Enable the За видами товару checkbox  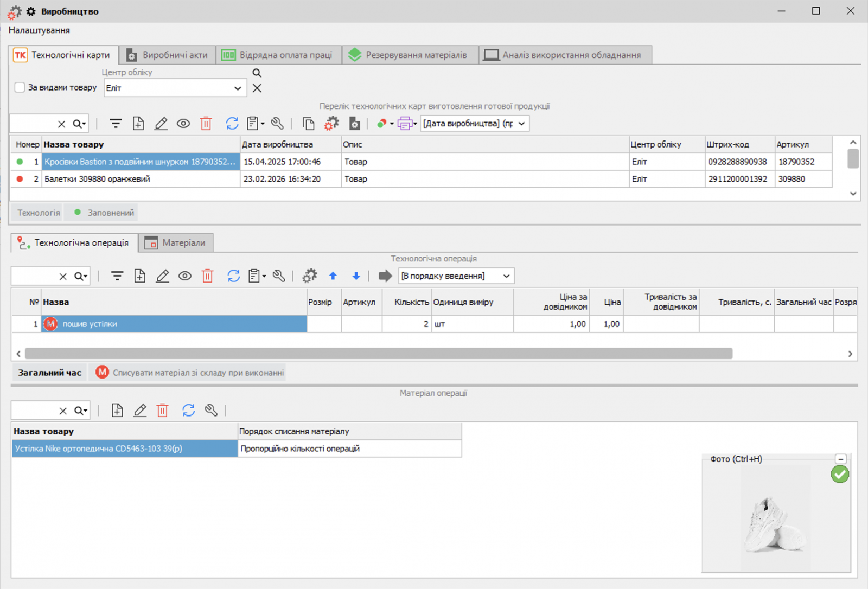20,87
